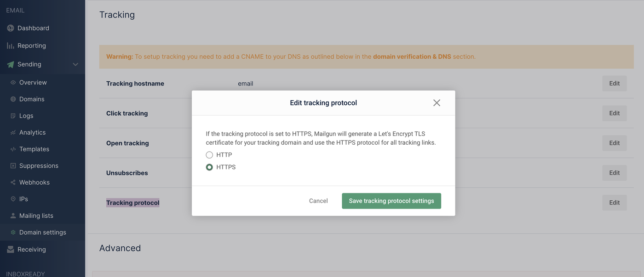
Task: Click the Sending paper plane icon
Action: coord(11,65)
